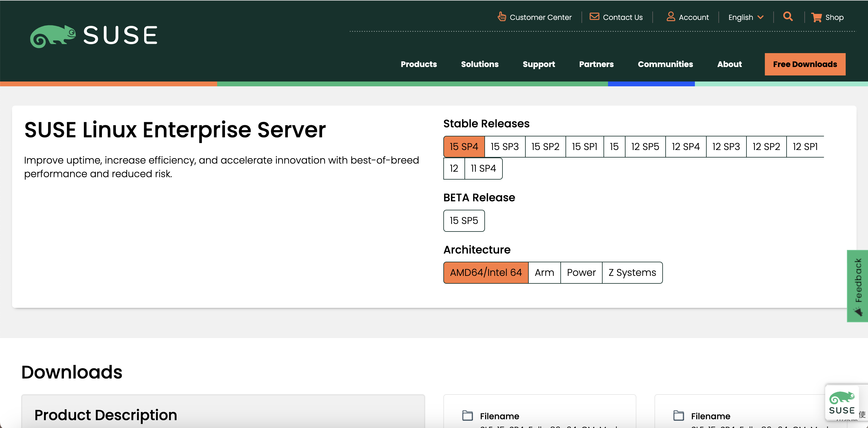
Task: Choose the 15 SP5 beta release
Action: pyautogui.click(x=464, y=221)
